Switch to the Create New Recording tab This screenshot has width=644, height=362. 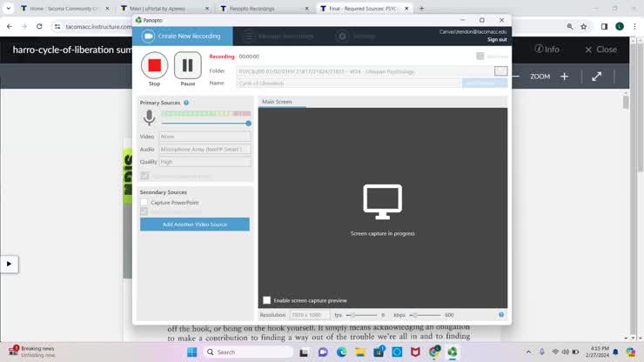coord(183,37)
